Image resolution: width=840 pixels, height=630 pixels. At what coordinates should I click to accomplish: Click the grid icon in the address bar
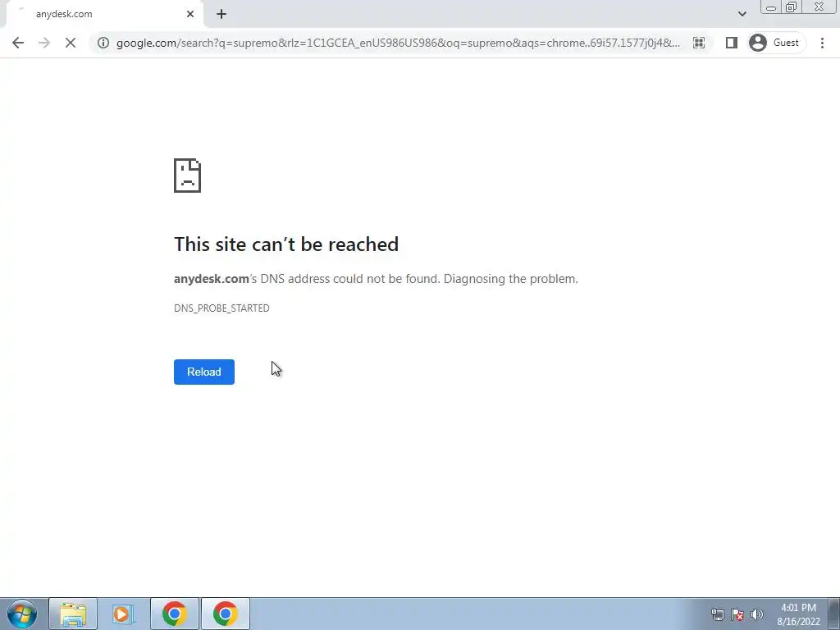(699, 43)
